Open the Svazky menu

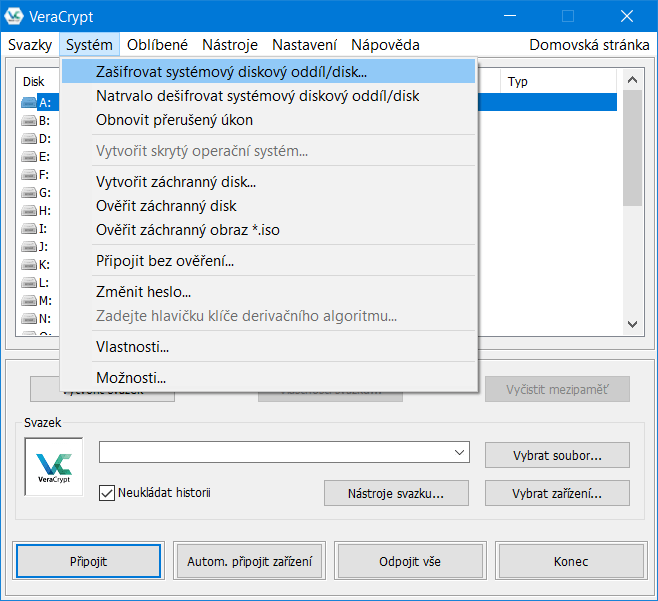tap(30, 44)
